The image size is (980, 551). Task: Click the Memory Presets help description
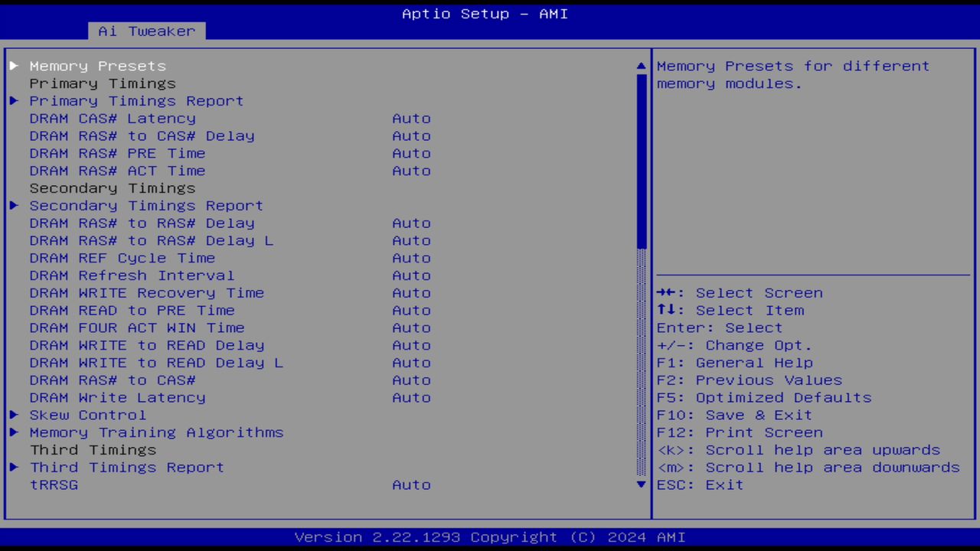point(793,75)
